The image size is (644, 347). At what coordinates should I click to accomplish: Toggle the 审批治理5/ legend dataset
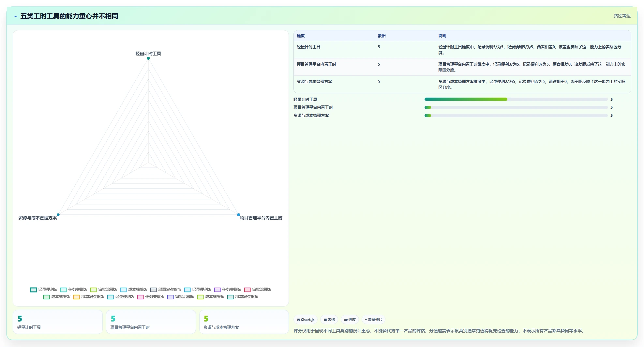181,297
